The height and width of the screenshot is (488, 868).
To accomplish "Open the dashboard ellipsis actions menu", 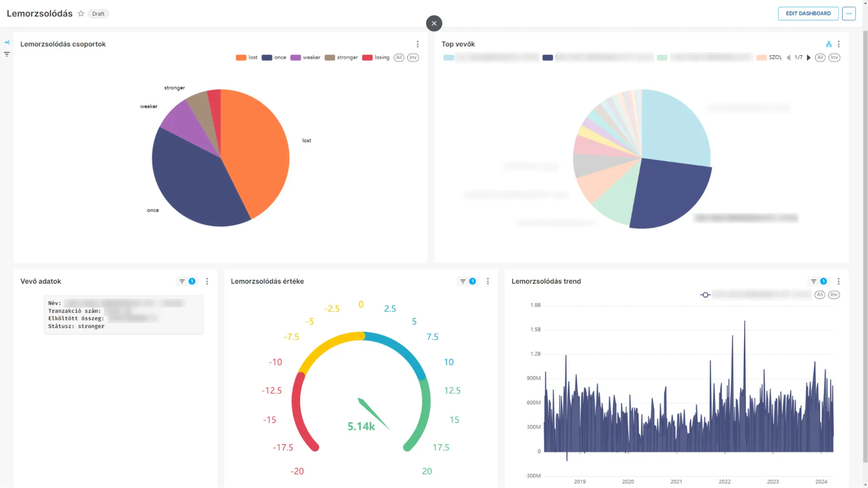I will click(x=848, y=13).
